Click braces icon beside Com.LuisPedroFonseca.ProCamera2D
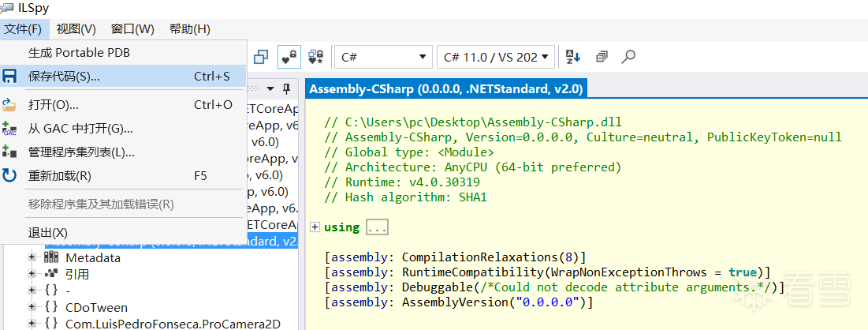 point(51,323)
